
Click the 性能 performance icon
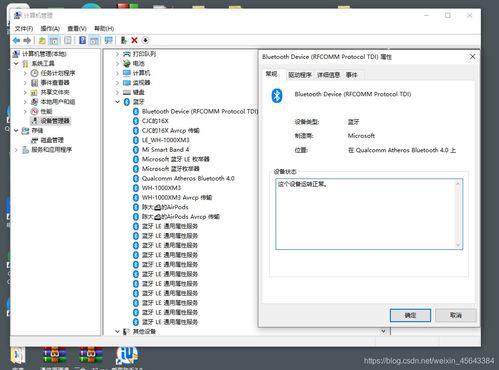pos(34,111)
